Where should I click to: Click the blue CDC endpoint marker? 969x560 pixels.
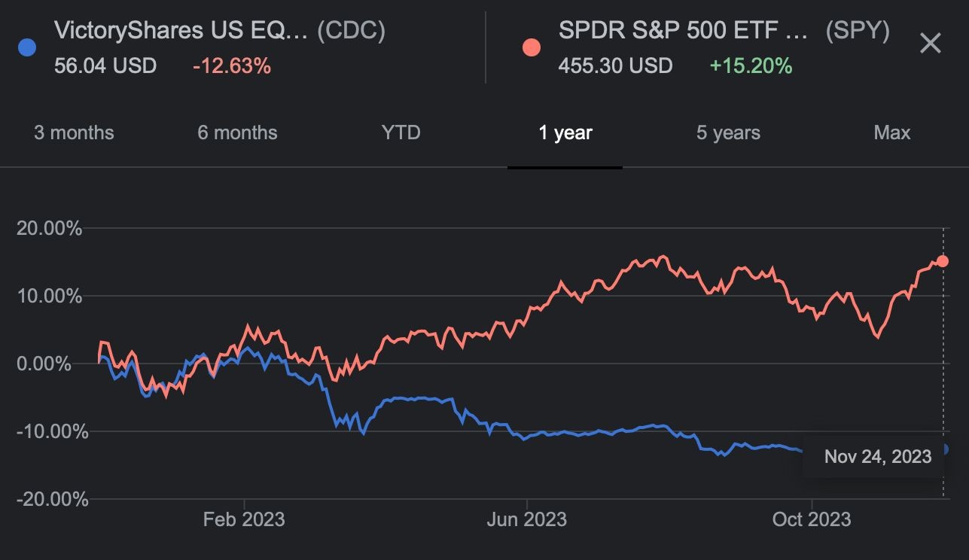tap(943, 449)
